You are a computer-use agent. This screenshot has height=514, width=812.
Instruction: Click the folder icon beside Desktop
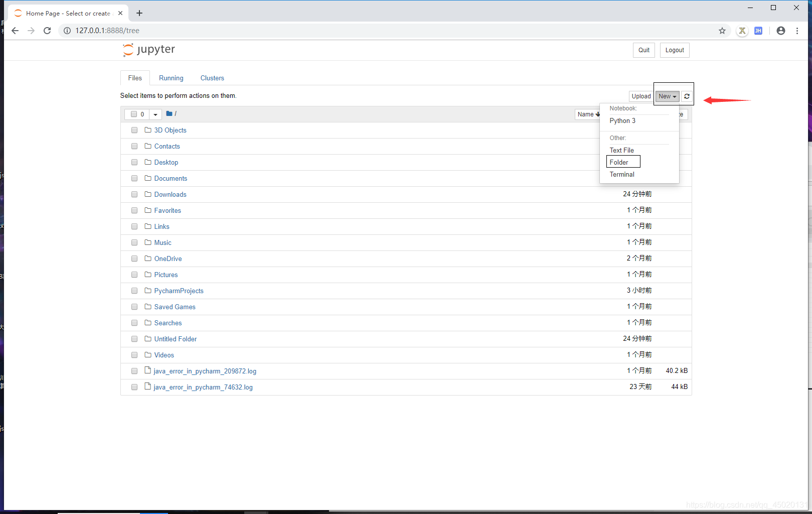click(x=148, y=162)
